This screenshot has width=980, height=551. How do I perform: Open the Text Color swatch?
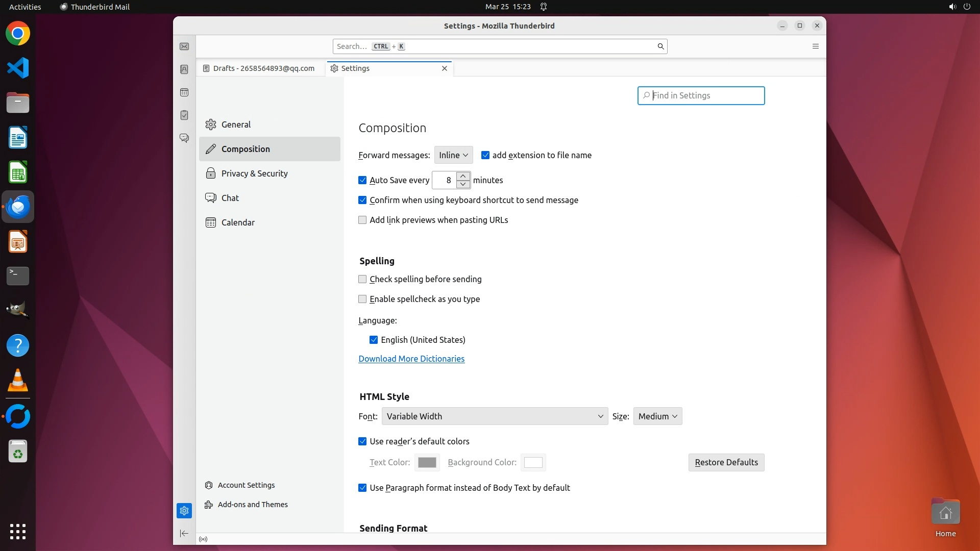[x=427, y=463]
